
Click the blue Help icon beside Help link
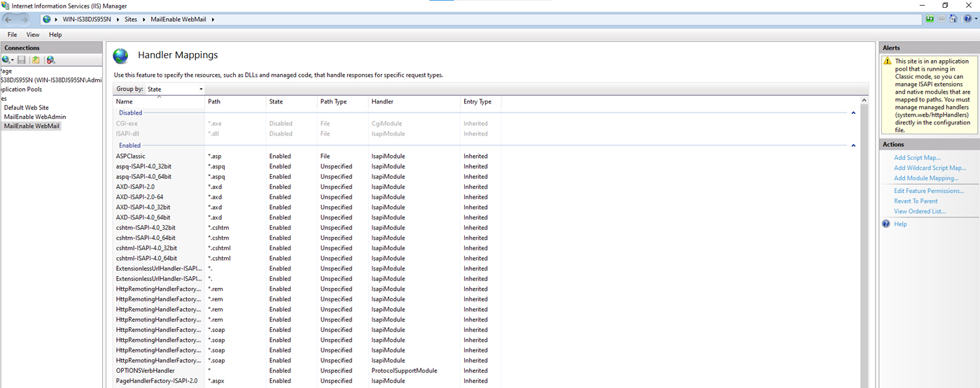click(x=886, y=224)
